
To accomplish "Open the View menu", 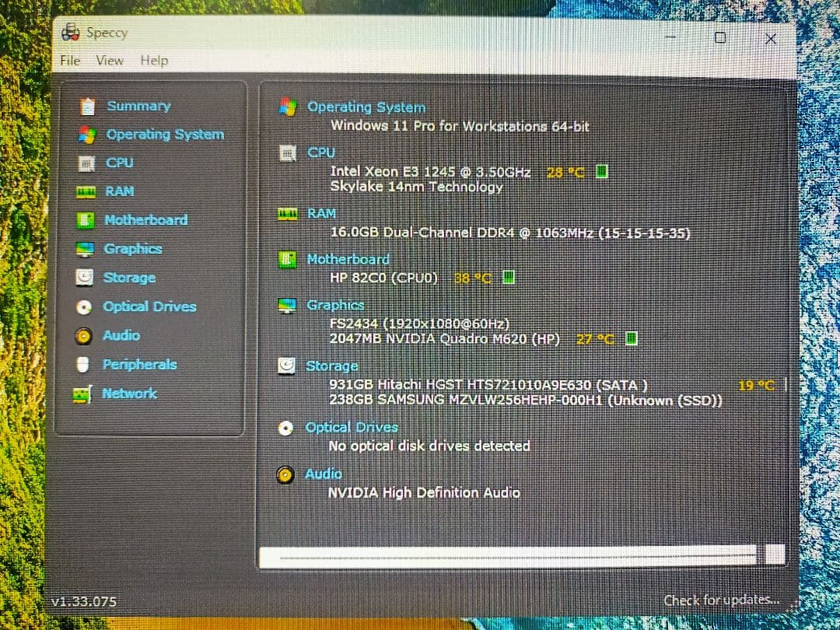I will (110, 60).
